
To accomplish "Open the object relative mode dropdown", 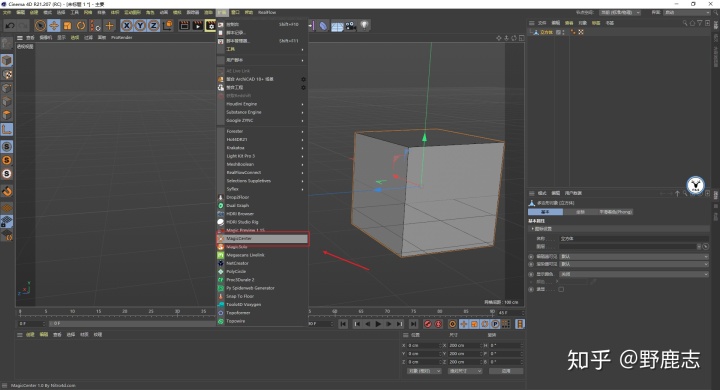I will click(x=424, y=371).
